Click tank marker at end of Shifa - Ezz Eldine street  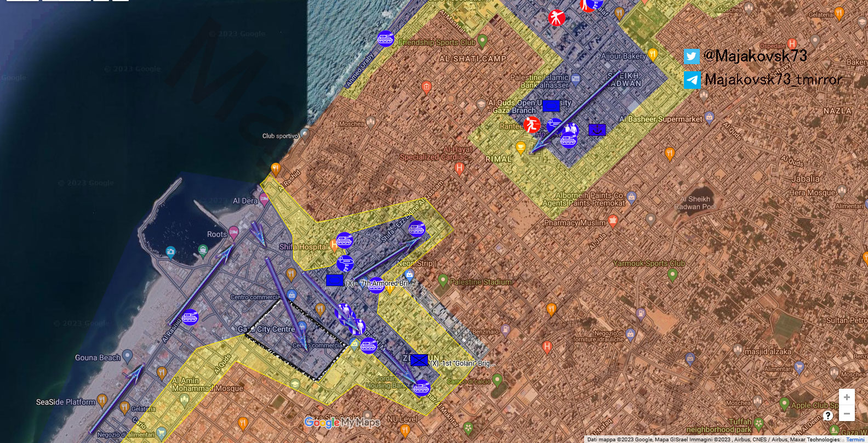pyautogui.click(x=417, y=229)
